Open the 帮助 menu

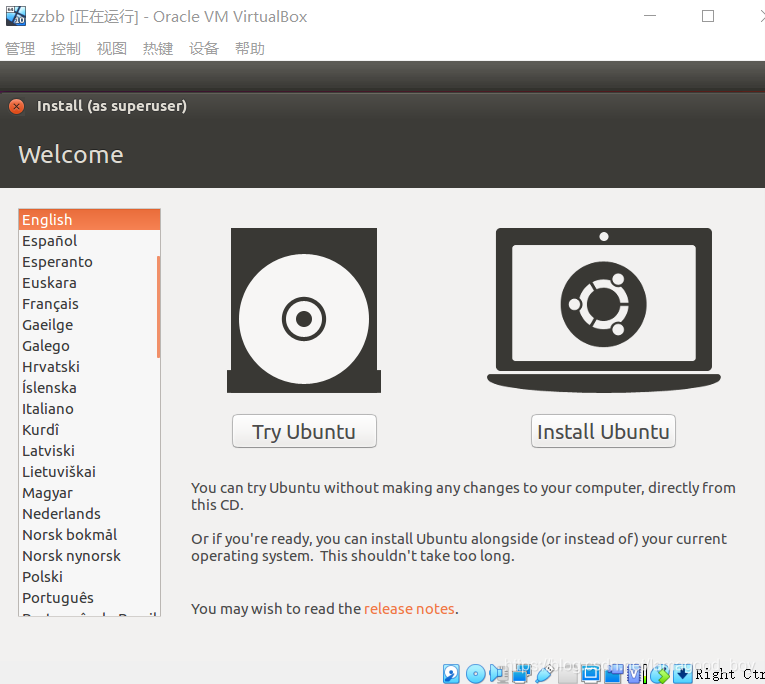[250, 48]
